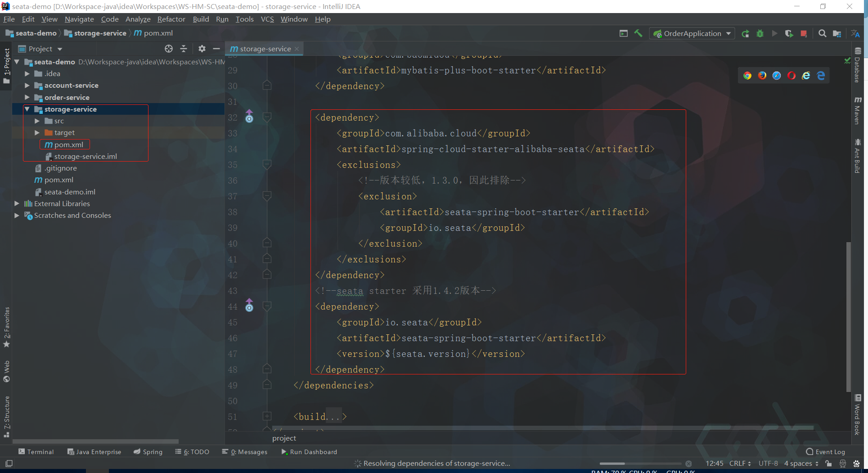Toggle read-only lock icon in status bar

click(828, 464)
